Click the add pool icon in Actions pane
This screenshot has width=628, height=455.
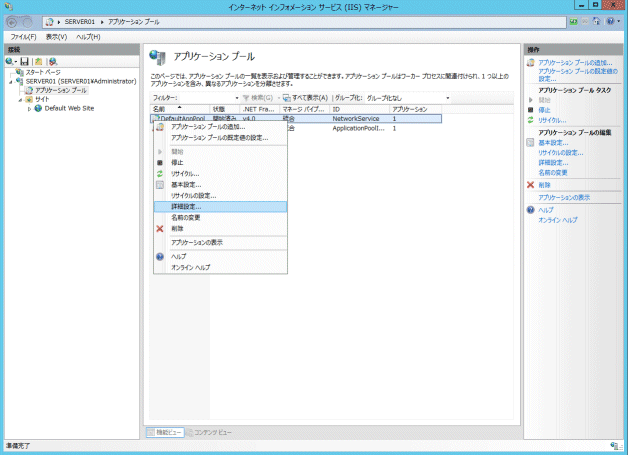coord(531,63)
